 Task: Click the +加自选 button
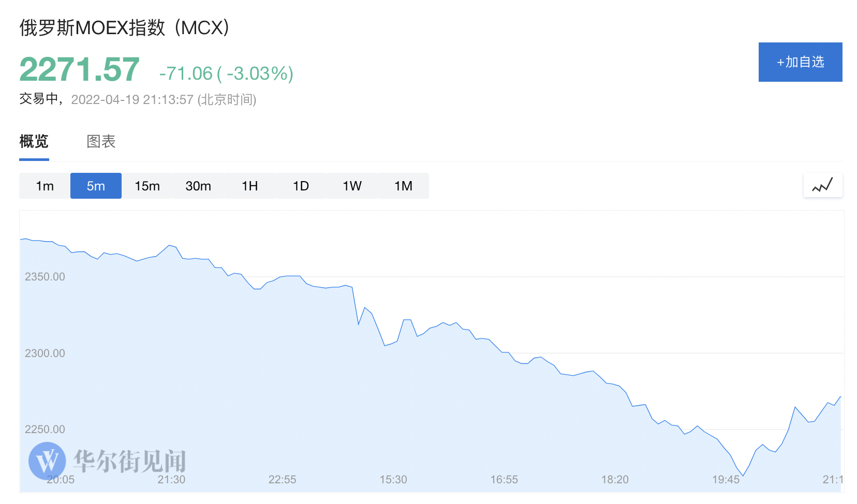800,62
